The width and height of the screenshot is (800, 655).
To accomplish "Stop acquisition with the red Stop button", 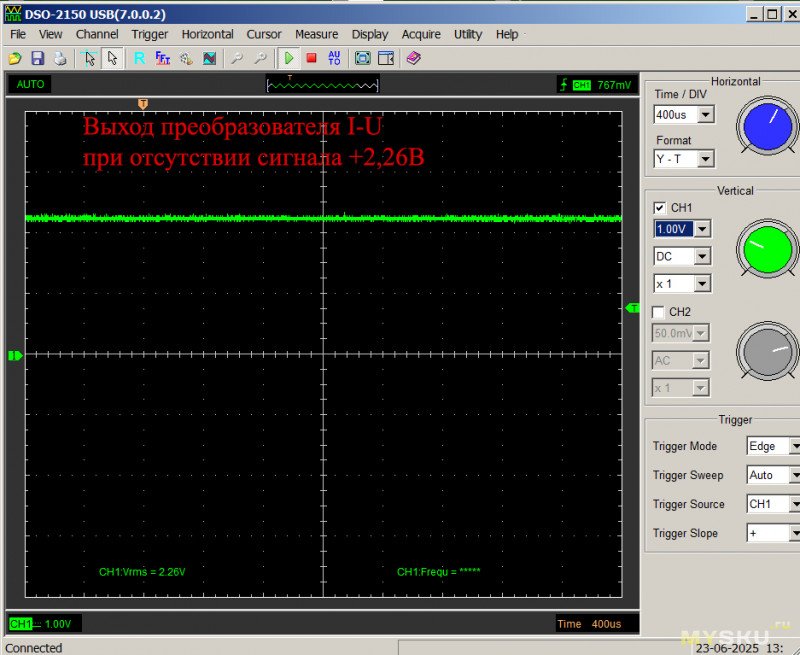I will 311,59.
